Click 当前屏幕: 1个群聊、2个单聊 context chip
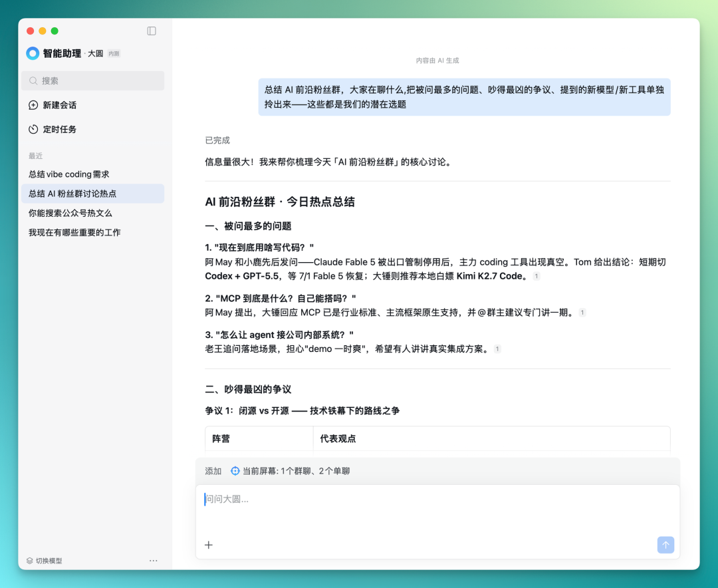Viewport: 718px width, 588px height. click(x=291, y=471)
